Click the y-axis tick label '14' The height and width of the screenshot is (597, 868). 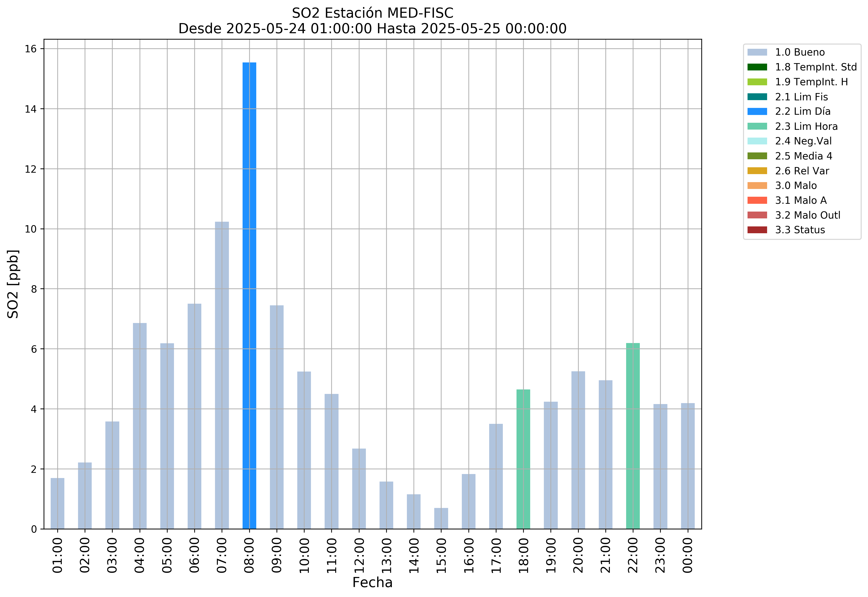(31, 109)
